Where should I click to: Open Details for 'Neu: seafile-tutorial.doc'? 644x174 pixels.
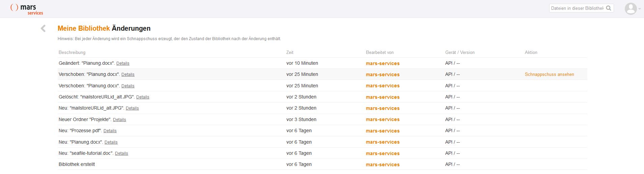pyautogui.click(x=121, y=153)
